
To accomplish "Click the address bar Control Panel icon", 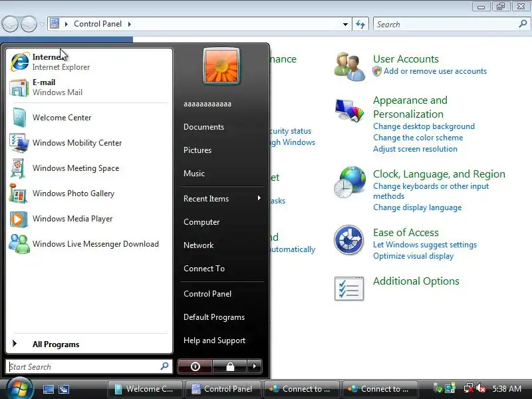I will tap(55, 24).
